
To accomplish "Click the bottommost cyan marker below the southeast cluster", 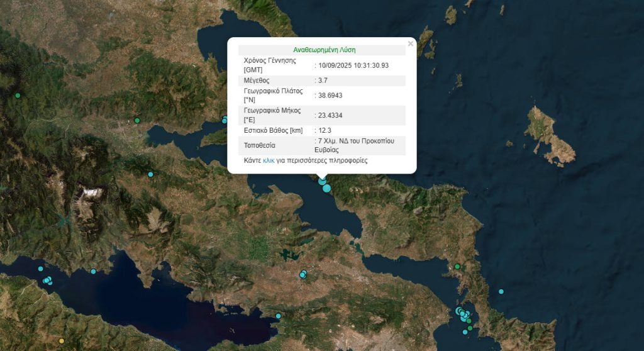I will click(465, 332).
